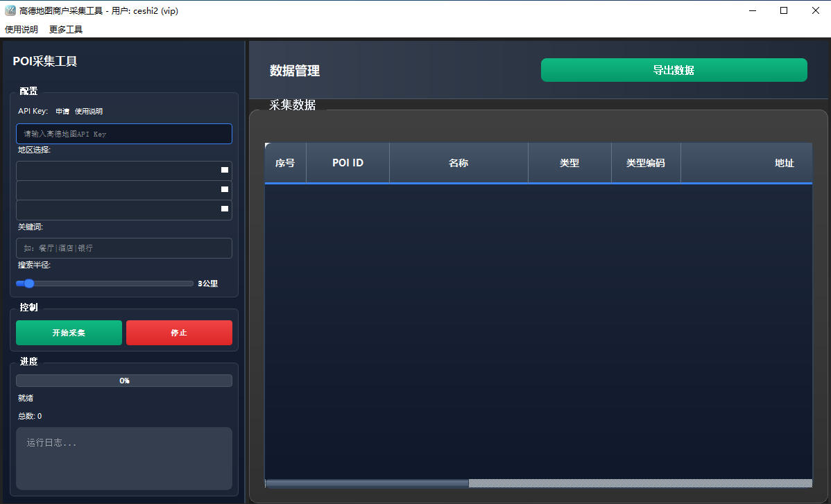Screen dimensions: 831x504
Task: Click the 申请 link to apply for API Key
Action: (61, 111)
